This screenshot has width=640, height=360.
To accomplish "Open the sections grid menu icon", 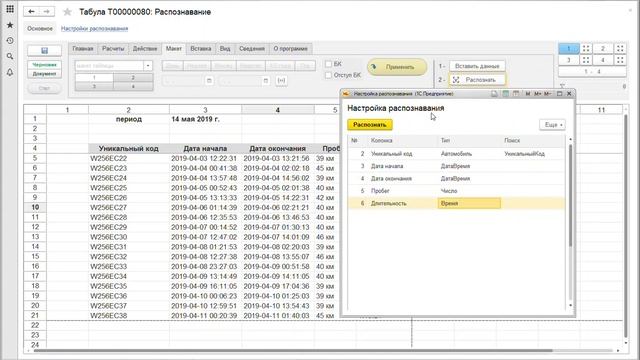I will tap(10, 9).
